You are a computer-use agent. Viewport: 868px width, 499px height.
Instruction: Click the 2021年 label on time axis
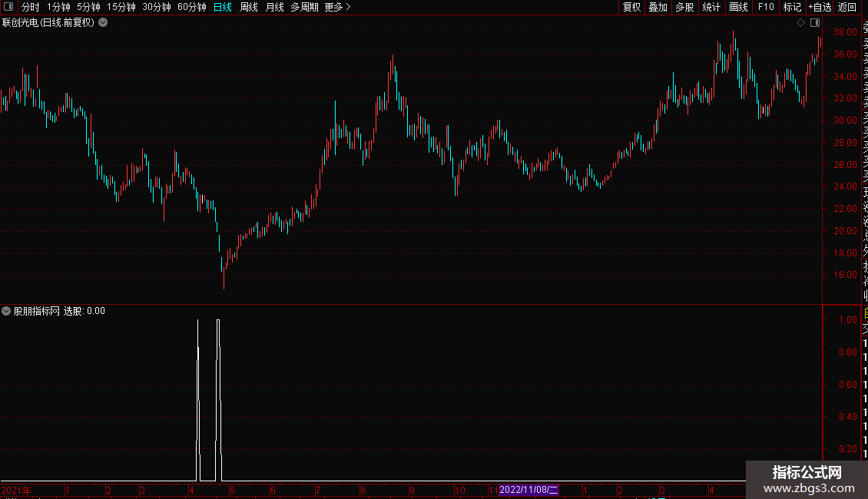point(16,490)
